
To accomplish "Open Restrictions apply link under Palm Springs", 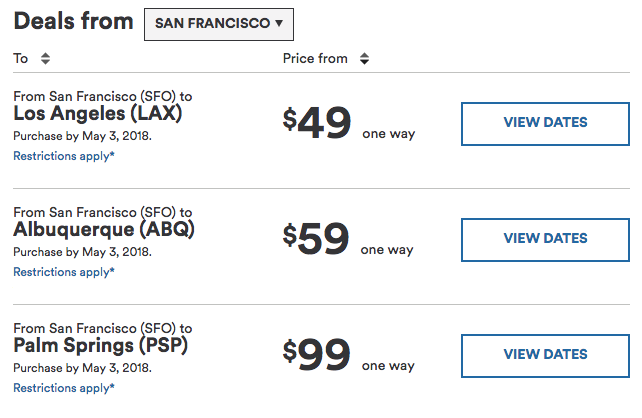I will coord(64,388).
